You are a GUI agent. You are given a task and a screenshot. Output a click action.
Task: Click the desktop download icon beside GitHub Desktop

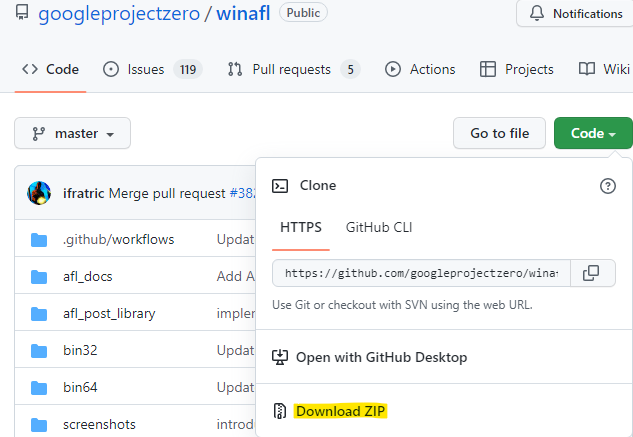[280, 357]
